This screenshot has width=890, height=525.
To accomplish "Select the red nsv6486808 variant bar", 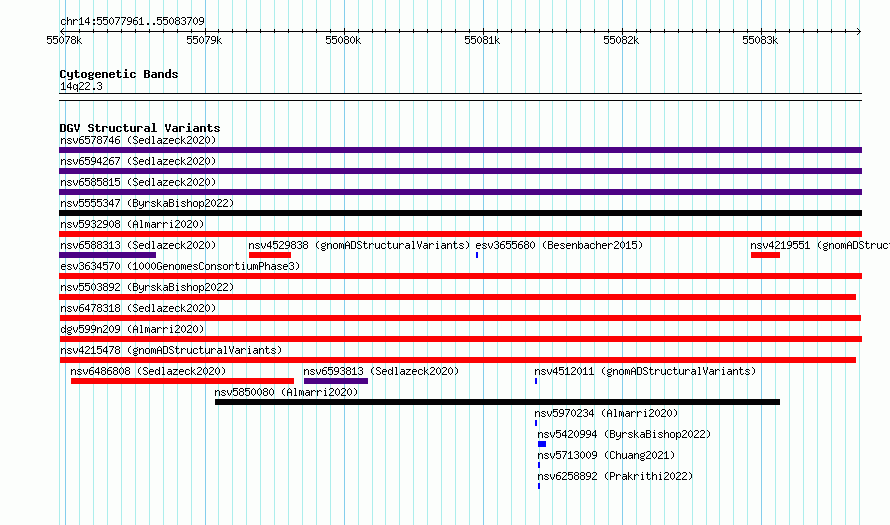I will click(182, 381).
